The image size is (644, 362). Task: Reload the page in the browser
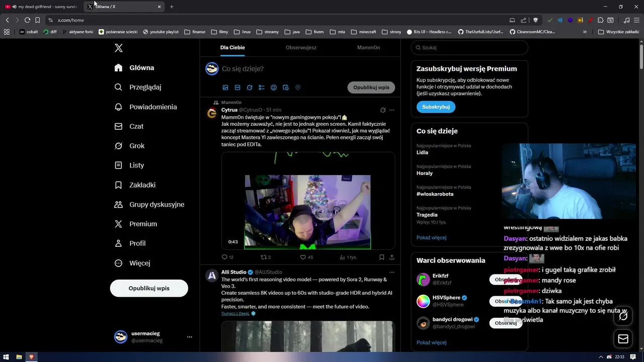coord(27,20)
